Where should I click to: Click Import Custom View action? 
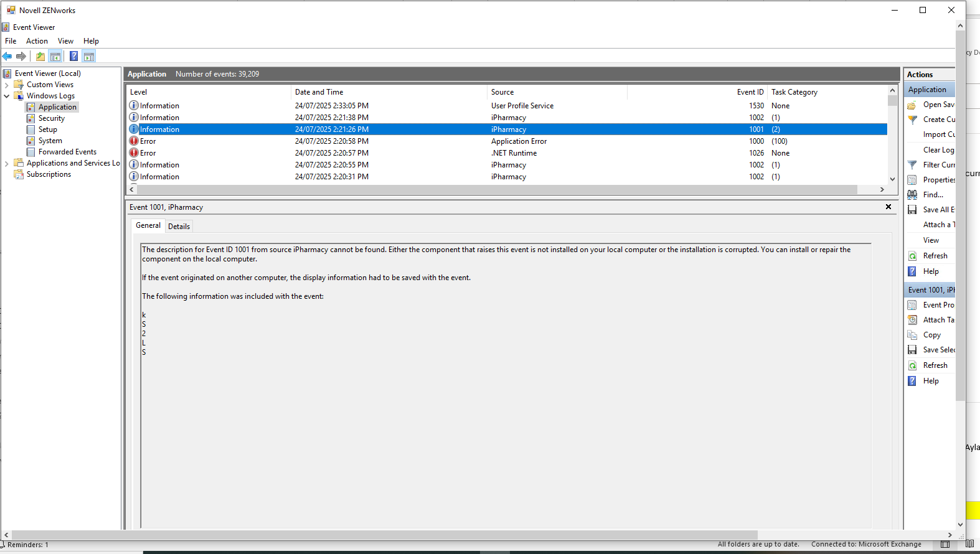[938, 134]
